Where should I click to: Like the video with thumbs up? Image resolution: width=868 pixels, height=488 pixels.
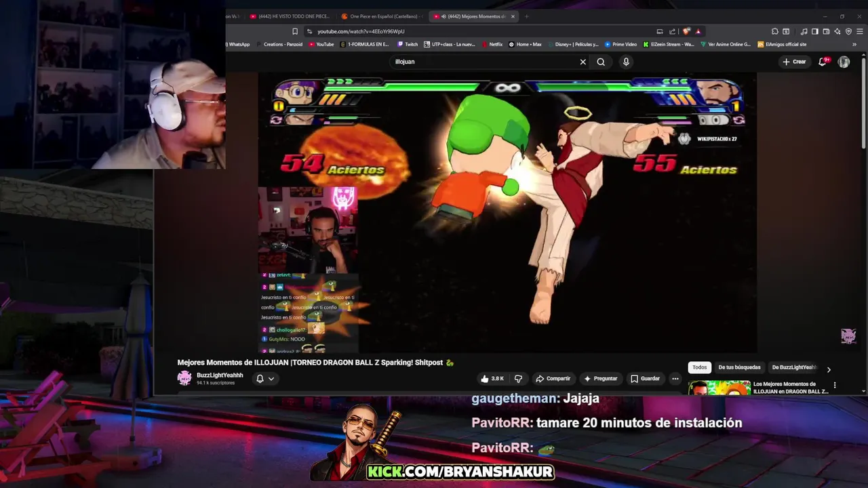[492, 379]
